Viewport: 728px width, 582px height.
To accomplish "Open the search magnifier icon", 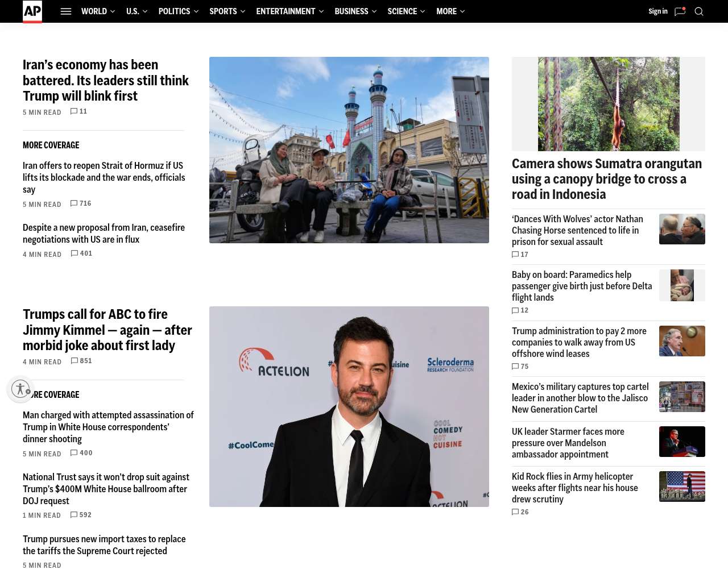I will point(699,11).
